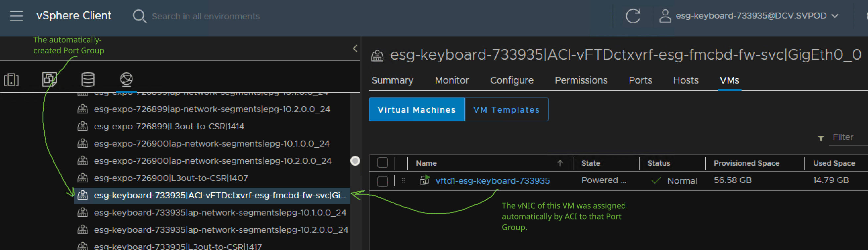This screenshot has height=250, width=868.
Task: Click the filter funnel icon
Action: (x=821, y=138)
